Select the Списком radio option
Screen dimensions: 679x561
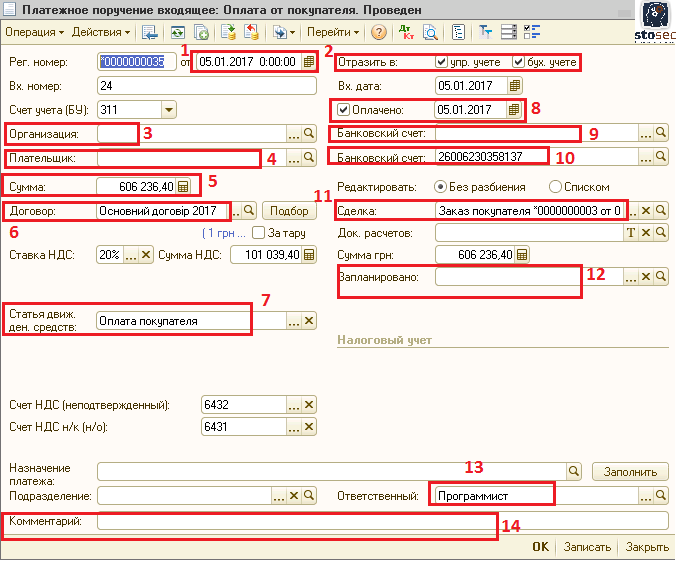point(555,187)
